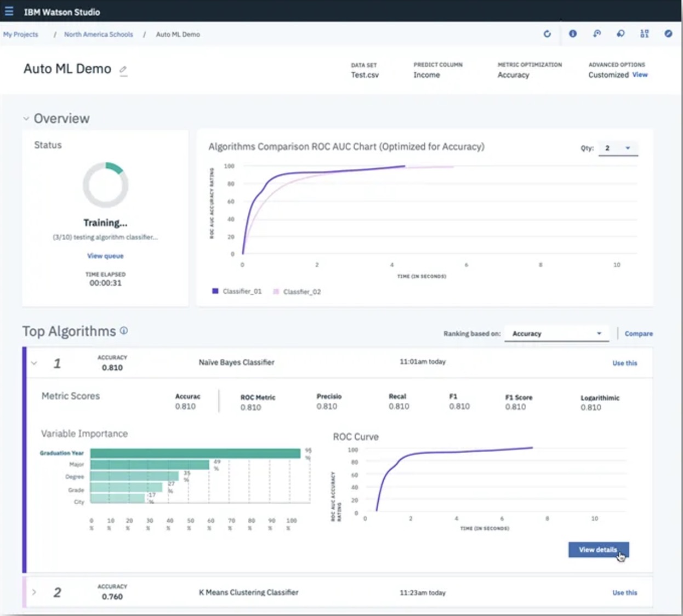The width and height of the screenshot is (683, 616).
Task: Edit the Auto ML Demo title pencil
Action: click(123, 70)
